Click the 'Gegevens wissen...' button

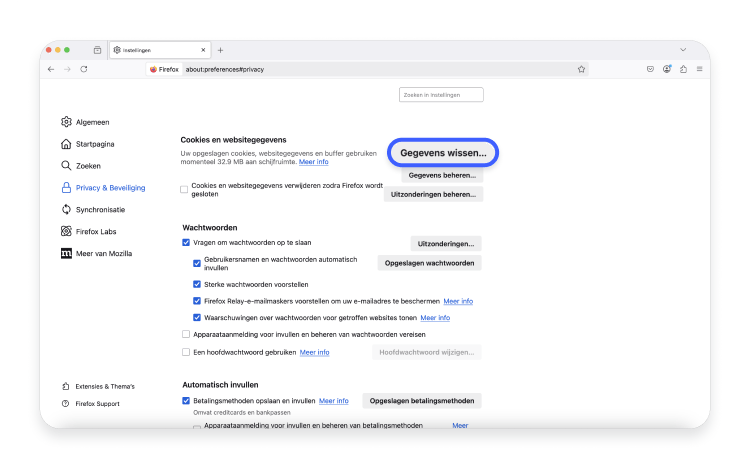(x=443, y=153)
